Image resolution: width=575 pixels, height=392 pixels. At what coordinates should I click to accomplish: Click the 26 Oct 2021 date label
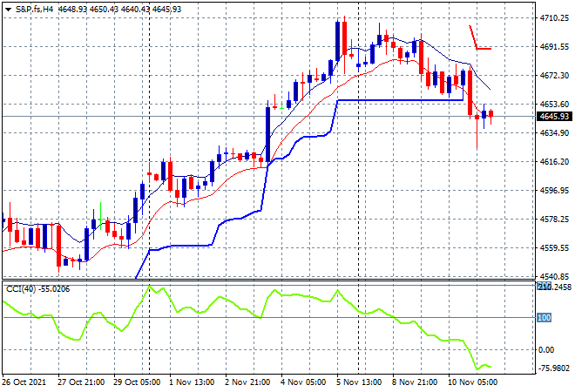pyautogui.click(x=24, y=382)
